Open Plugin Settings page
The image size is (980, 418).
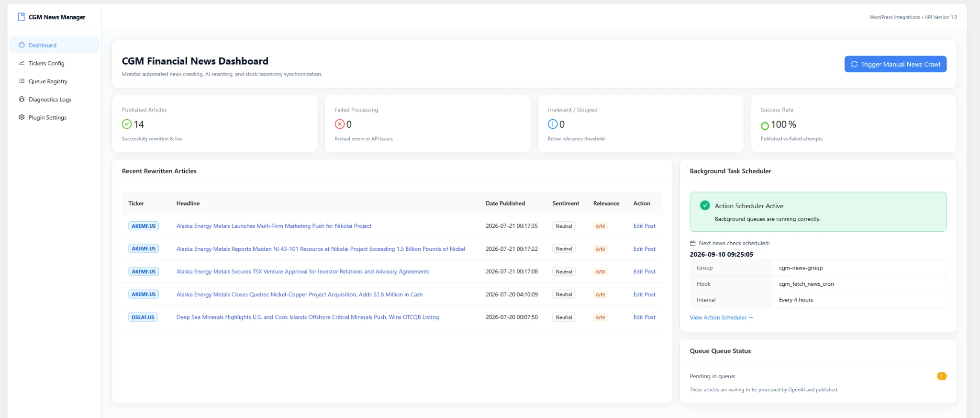(55, 117)
